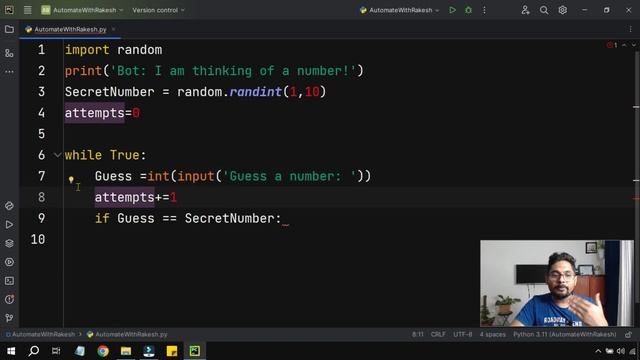Screen dimensions: 640x360
Task: Toggle read-only lock icon in status bar
Action: 629,335
